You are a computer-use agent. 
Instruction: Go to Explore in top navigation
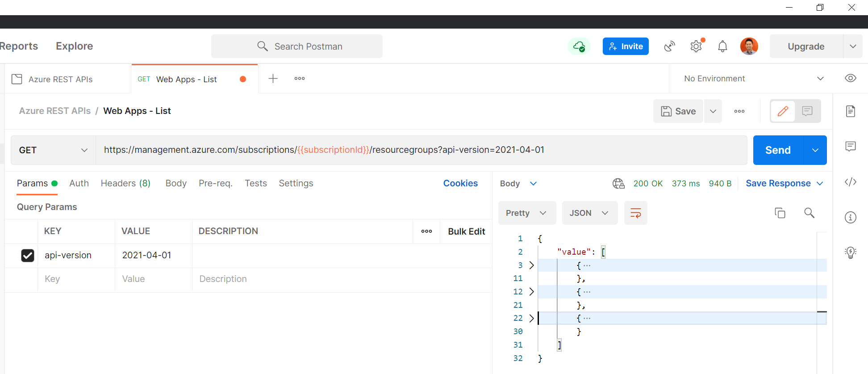click(x=74, y=46)
